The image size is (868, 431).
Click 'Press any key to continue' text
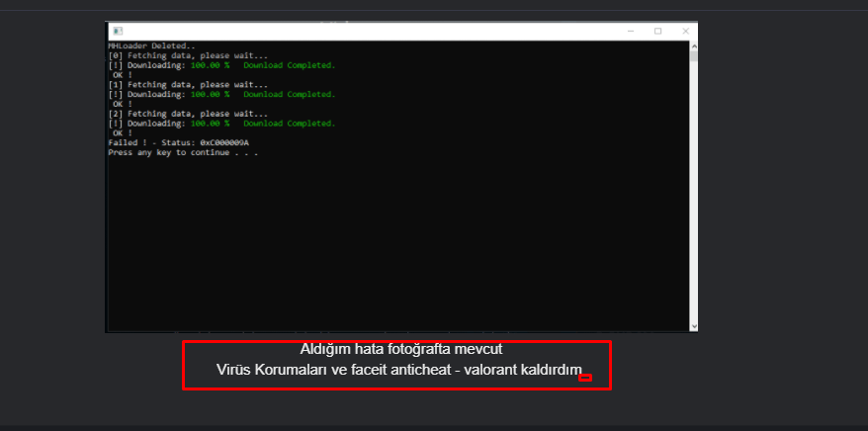click(x=169, y=152)
